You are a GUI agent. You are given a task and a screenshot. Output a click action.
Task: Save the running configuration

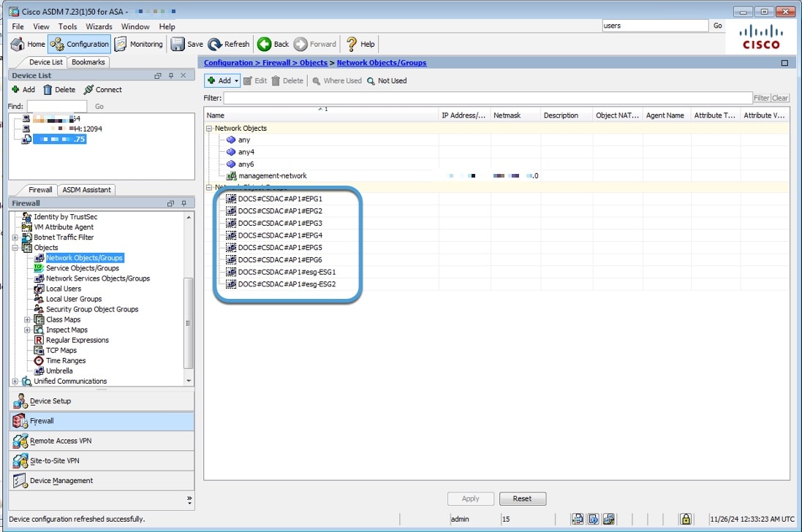[x=186, y=44]
